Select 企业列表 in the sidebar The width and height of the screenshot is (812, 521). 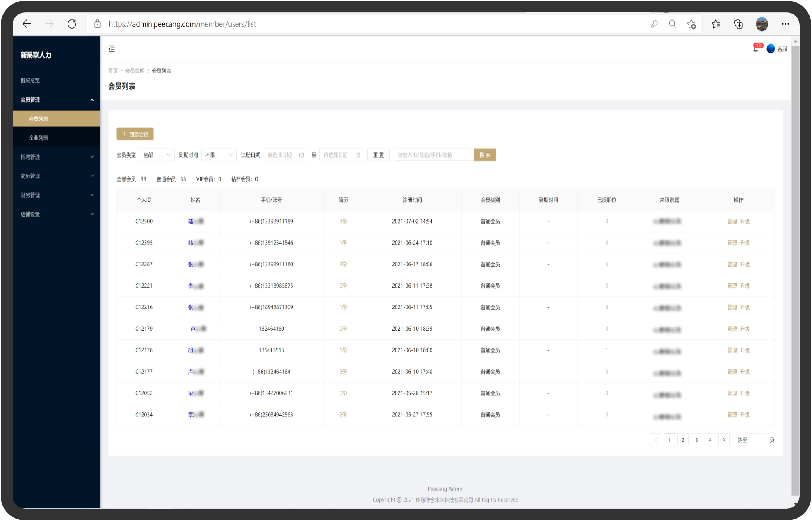tap(39, 138)
